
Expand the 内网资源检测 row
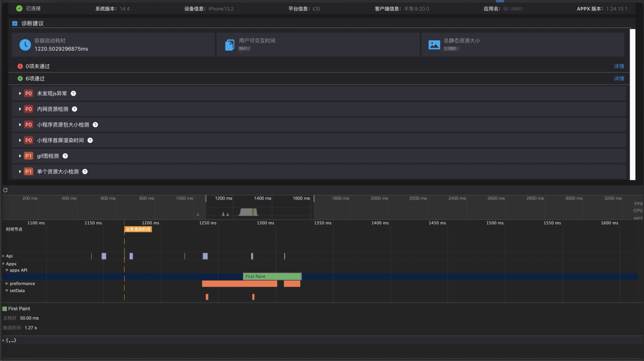20,109
